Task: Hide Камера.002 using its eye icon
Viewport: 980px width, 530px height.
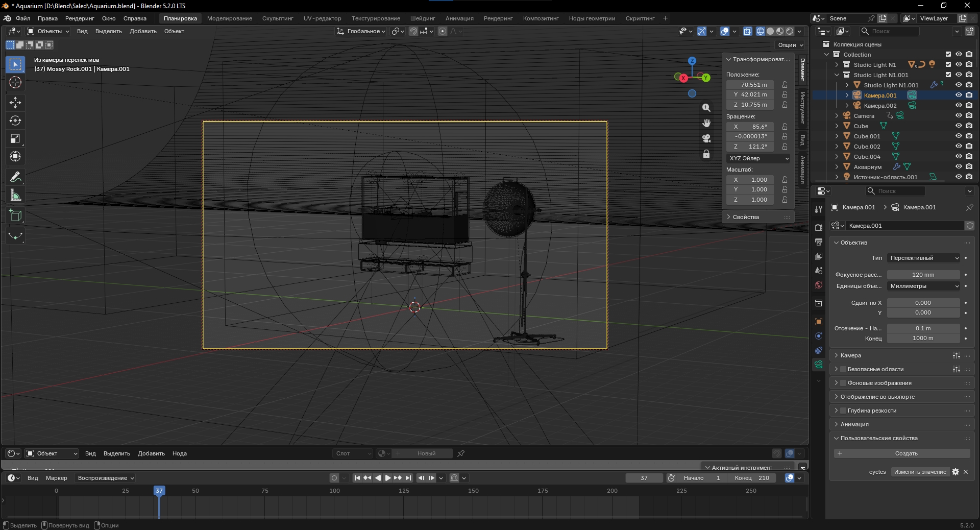Action: pyautogui.click(x=959, y=105)
